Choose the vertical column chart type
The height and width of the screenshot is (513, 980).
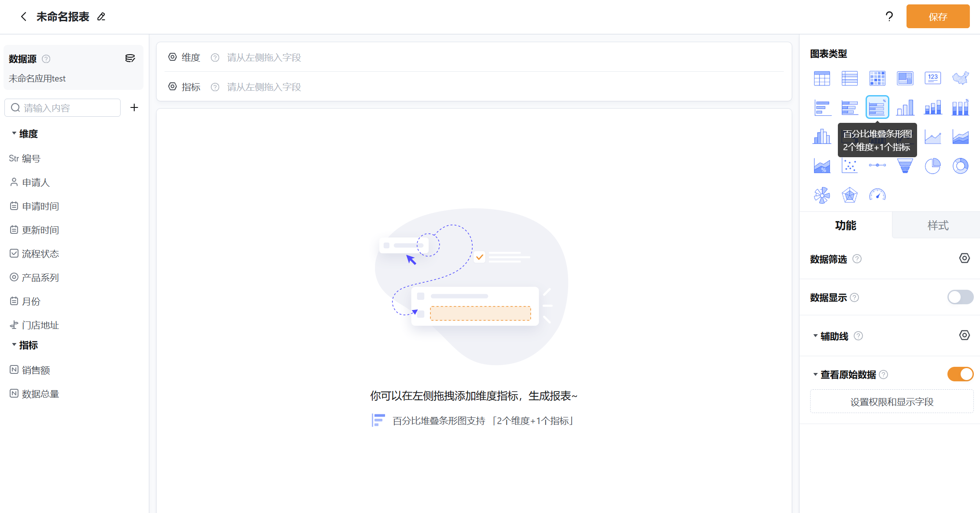pos(905,107)
